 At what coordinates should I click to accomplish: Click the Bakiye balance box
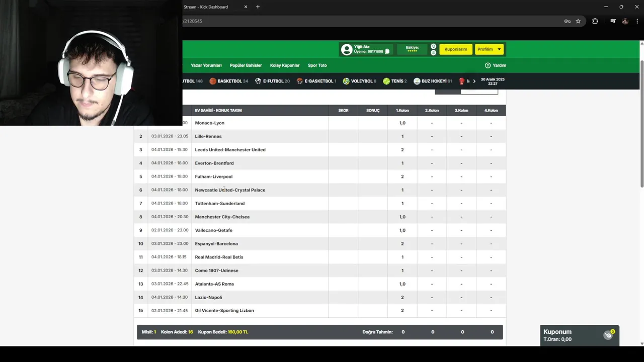pos(412,49)
